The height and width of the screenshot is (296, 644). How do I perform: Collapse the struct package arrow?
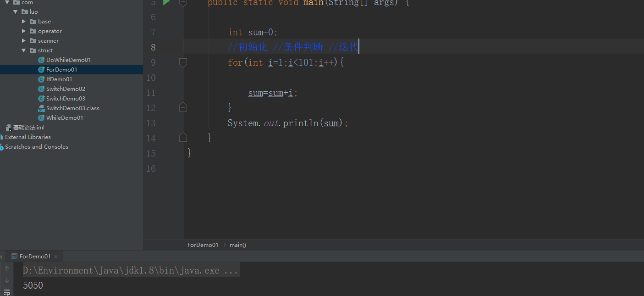[24, 50]
